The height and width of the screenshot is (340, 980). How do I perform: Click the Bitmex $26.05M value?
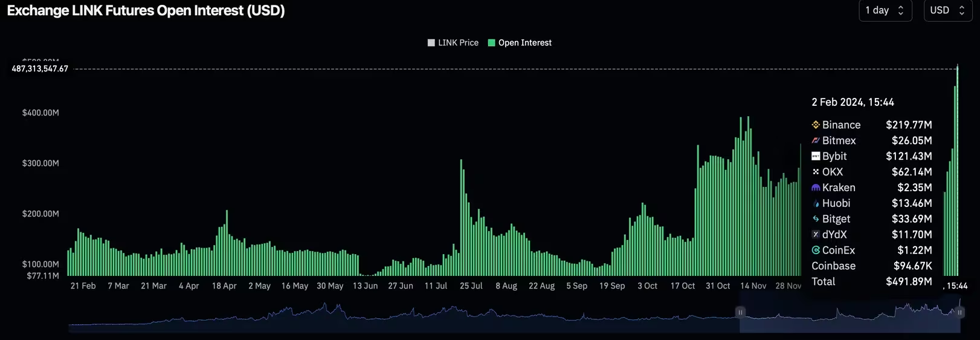(x=912, y=140)
